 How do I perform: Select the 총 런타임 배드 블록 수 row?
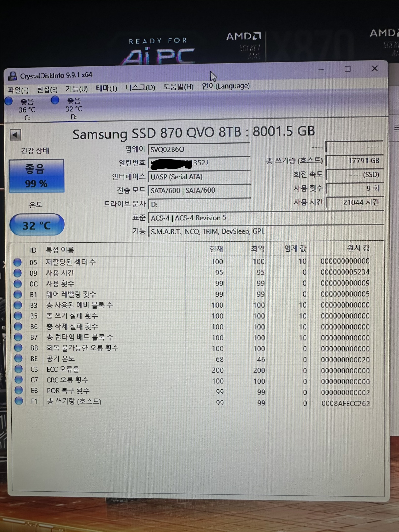(192, 337)
